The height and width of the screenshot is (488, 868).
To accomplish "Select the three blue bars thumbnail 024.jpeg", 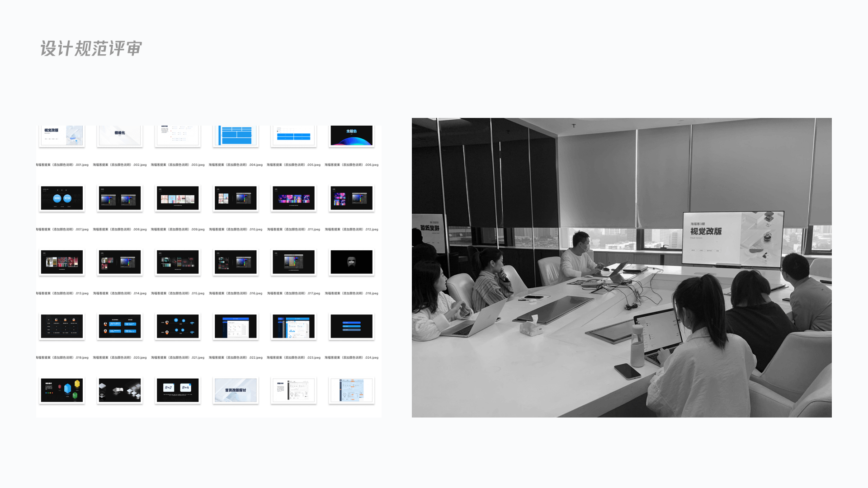I will 351,326.
